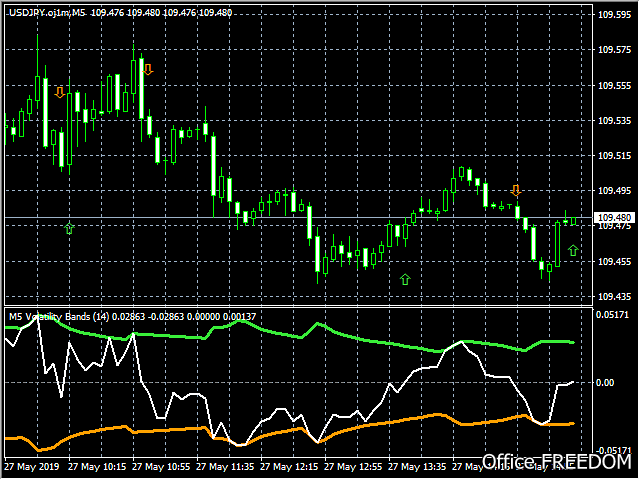Screen dimensions: 640x480
Task: Click the 27 May 12:55 time label
Action: (353, 467)
